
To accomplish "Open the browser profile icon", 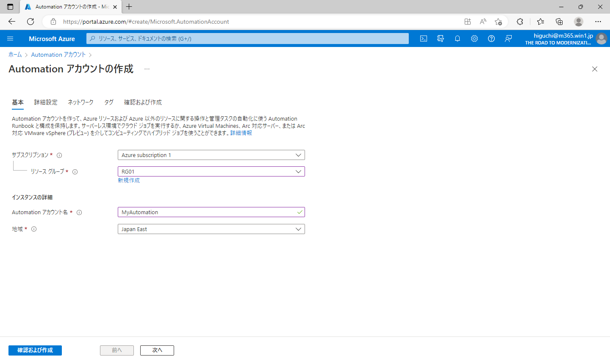I will click(579, 22).
